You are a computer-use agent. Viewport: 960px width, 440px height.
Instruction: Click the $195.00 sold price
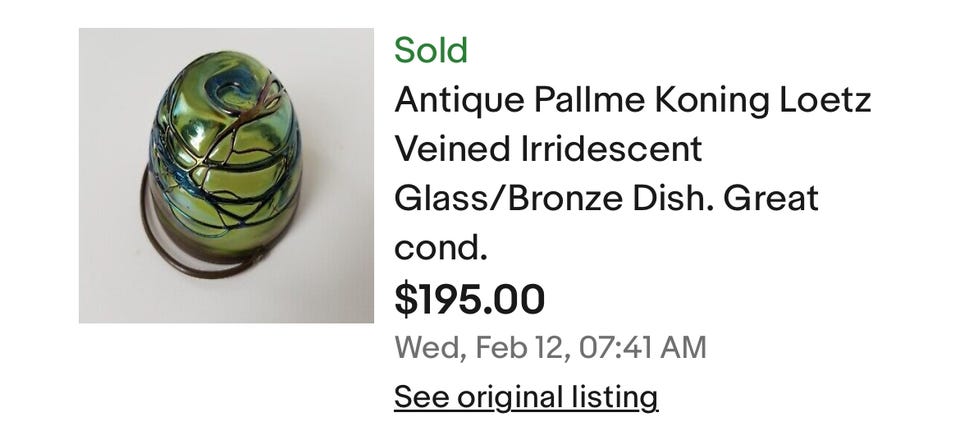click(x=470, y=299)
